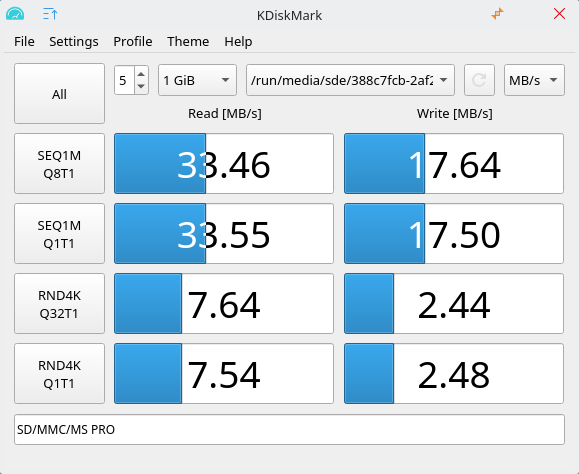The width and height of the screenshot is (579, 474).
Task: Open the File menu
Action: click(24, 41)
